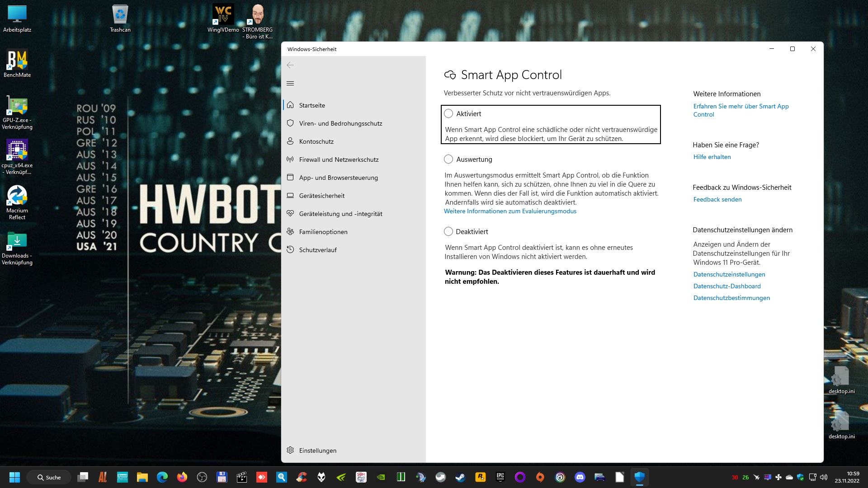Open Schutzverlauf history icon
Image resolution: width=868 pixels, height=488 pixels.
coord(290,250)
